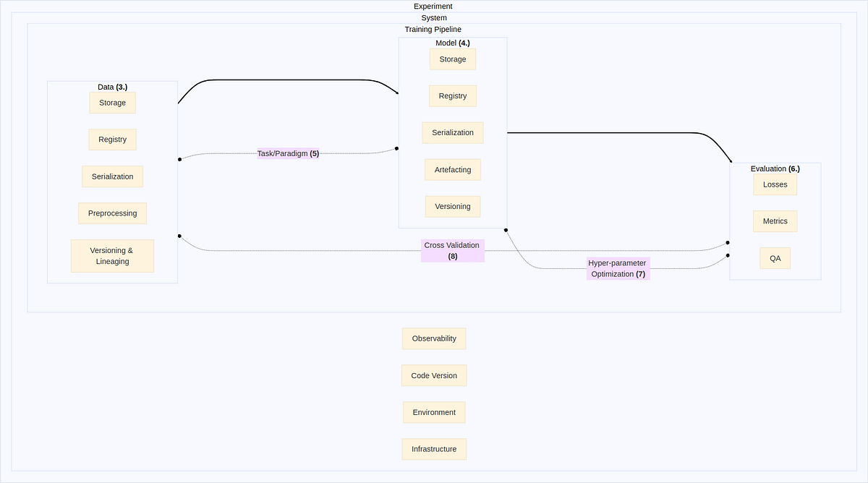
Task: Click the Registry node under Data
Action: (x=112, y=139)
